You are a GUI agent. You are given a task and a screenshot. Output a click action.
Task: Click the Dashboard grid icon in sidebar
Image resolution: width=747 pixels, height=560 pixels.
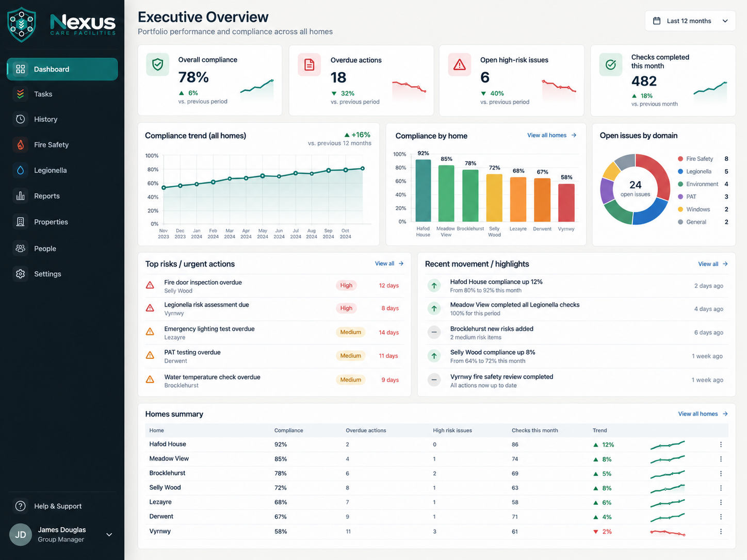pos(21,69)
